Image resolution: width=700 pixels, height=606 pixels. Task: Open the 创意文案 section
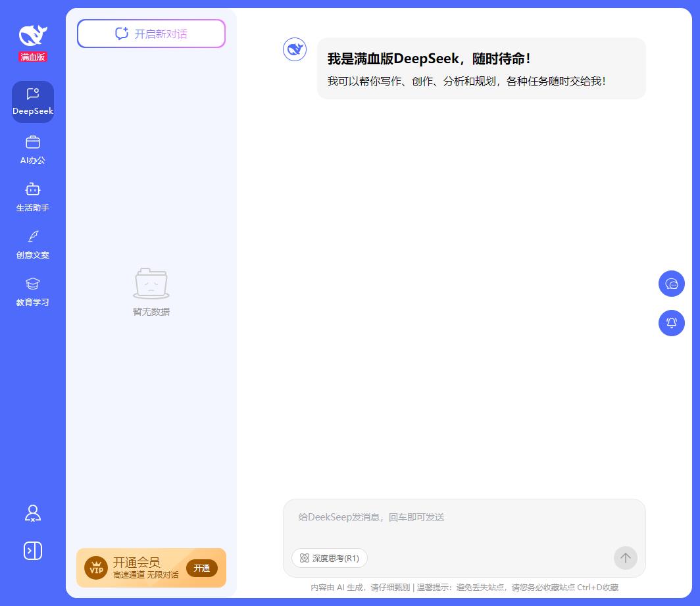click(33, 245)
